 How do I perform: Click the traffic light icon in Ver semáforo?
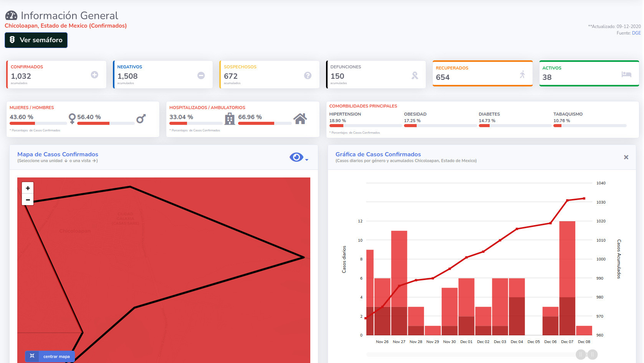coord(12,40)
